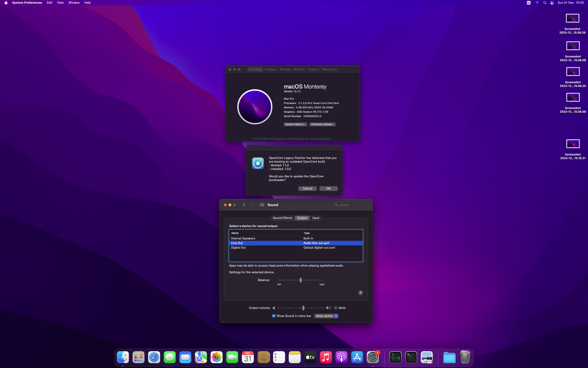Open the 'when active' popup menu

pyautogui.click(x=326, y=316)
